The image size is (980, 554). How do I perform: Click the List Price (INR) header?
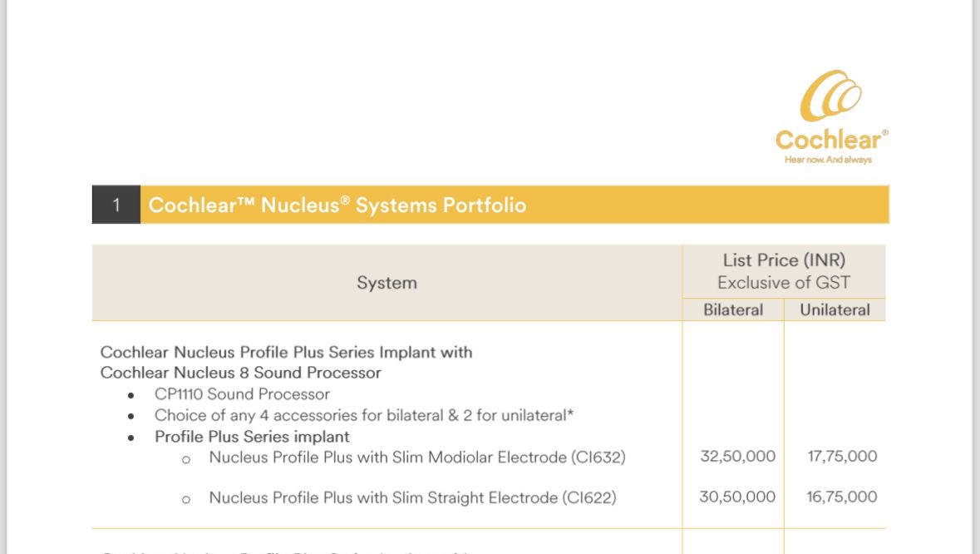click(784, 260)
